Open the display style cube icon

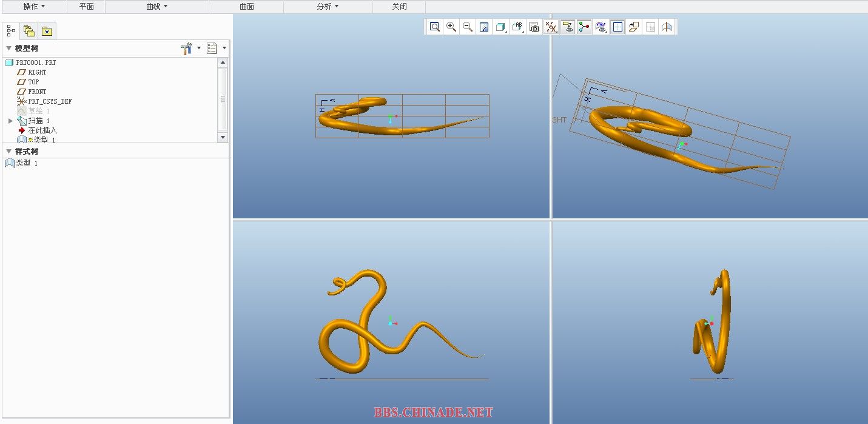point(500,27)
